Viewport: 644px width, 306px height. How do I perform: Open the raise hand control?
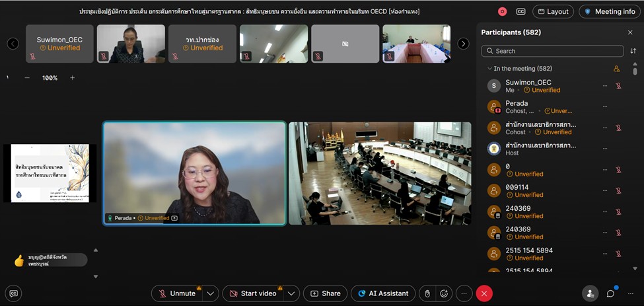tap(427, 293)
